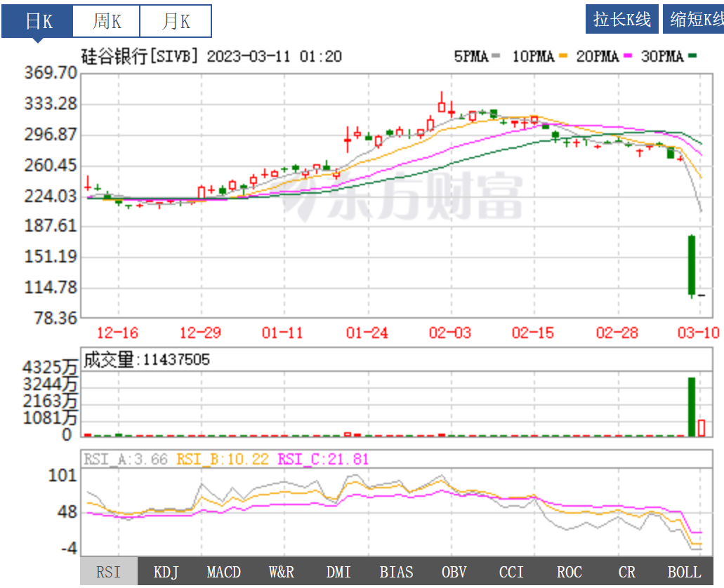Click the 30PMA green legend marker
The width and height of the screenshot is (724, 588).
click(x=692, y=57)
